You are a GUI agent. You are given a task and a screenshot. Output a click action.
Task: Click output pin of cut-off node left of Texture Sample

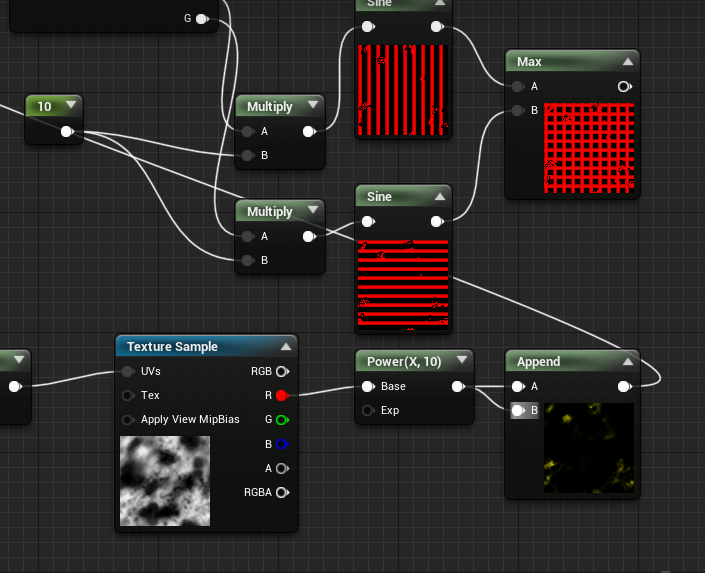15,386
